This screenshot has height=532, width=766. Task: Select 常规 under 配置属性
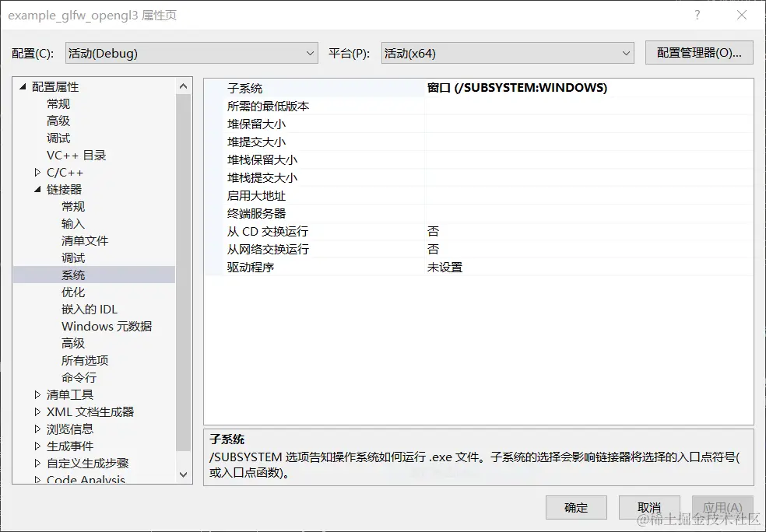(58, 104)
